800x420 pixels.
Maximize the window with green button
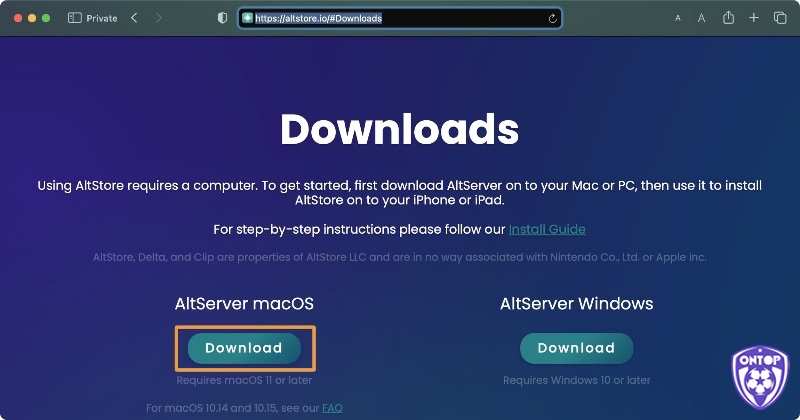(46, 18)
